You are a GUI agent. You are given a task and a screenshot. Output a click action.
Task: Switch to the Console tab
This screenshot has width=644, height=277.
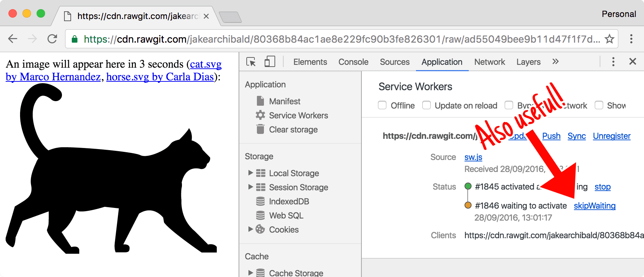click(x=353, y=62)
